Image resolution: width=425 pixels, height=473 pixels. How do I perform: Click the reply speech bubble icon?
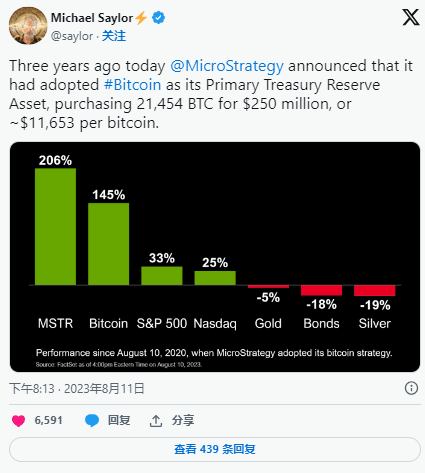pyautogui.click(x=92, y=421)
